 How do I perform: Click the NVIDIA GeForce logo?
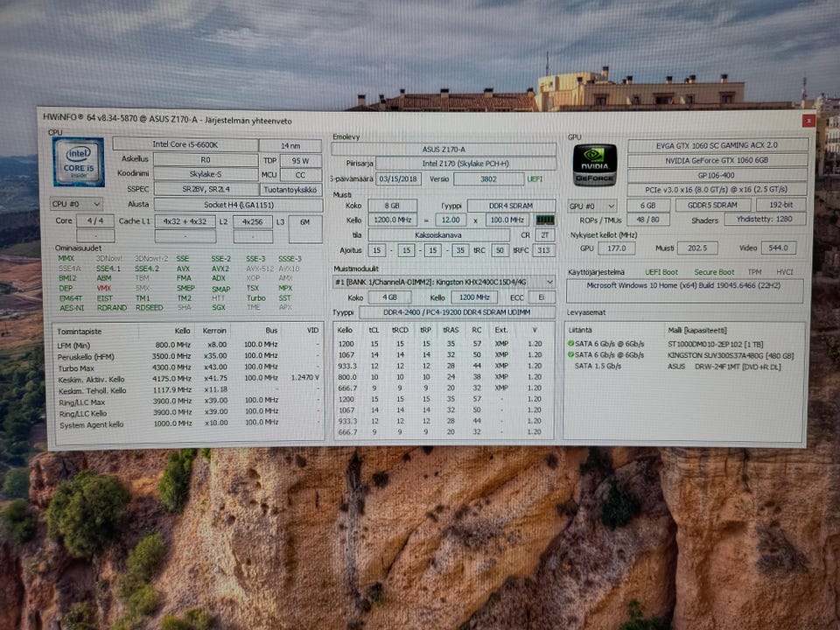coord(595,165)
